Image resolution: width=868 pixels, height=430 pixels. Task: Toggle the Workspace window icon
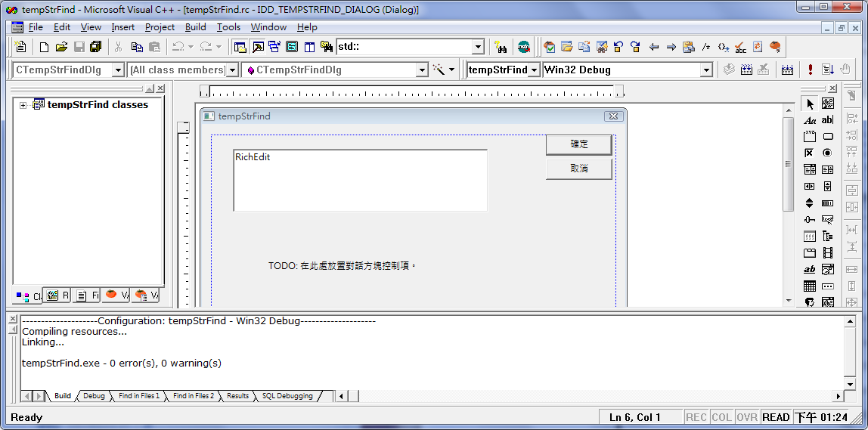coord(240,47)
